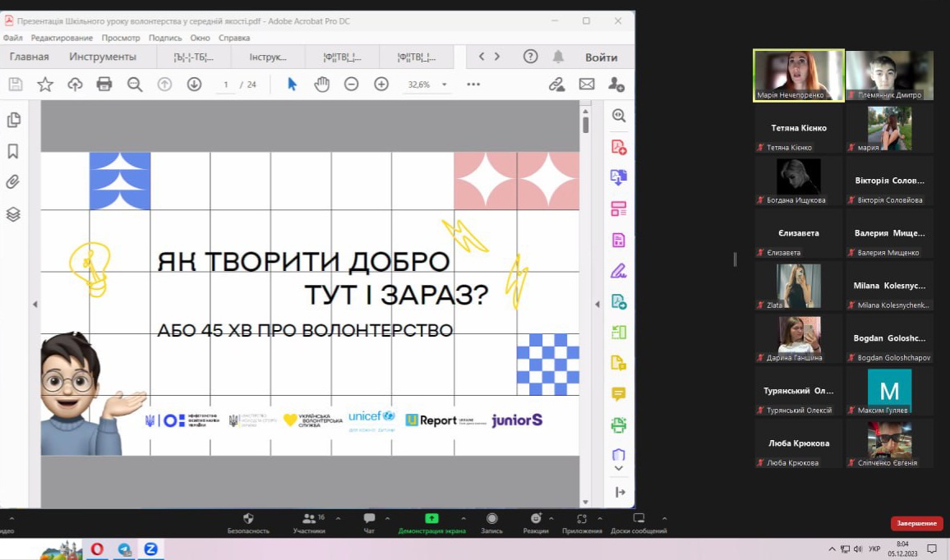Screen dimensions: 950x560
Task: Click the page number input field
Action: 225,85
